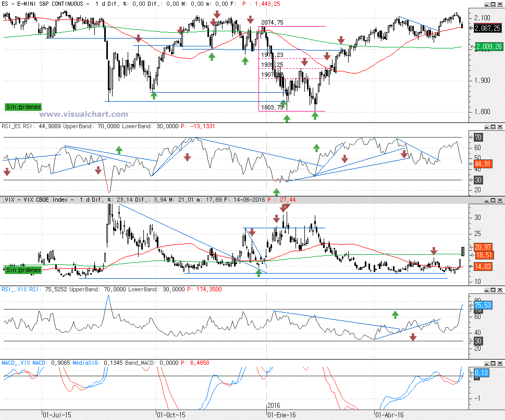
Task: Click the 01-Oct-15 date axis label
Action: coord(171,415)
